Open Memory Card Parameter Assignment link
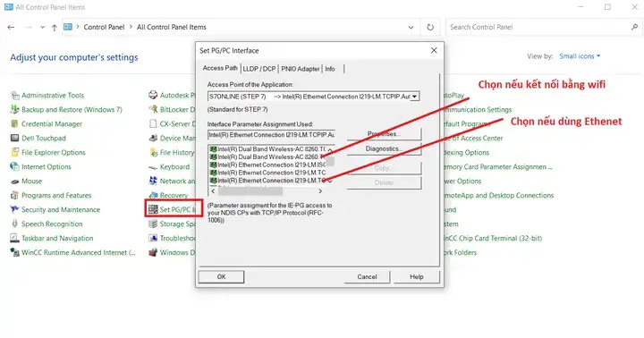 pyautogui.click(x=498, y=166)
